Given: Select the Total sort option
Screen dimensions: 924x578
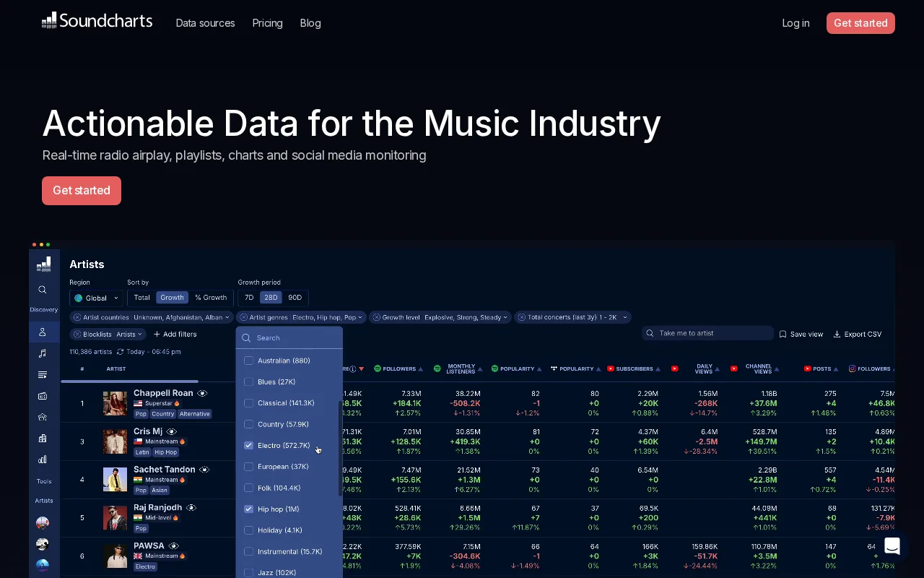Looking at the screenshot, I should pyautogui.click(x=142, y=298).
